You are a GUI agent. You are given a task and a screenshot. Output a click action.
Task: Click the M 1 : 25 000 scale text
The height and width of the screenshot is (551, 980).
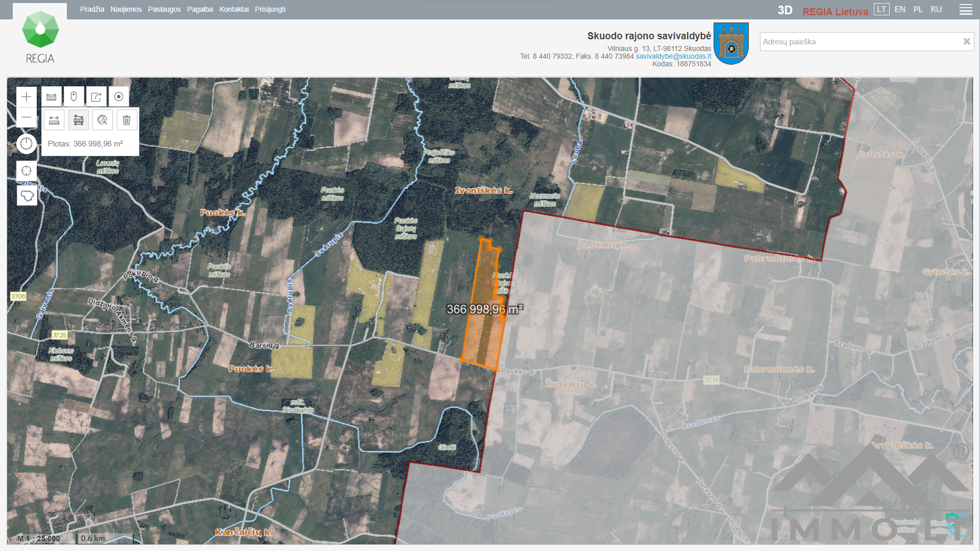(x=39, y=538)
